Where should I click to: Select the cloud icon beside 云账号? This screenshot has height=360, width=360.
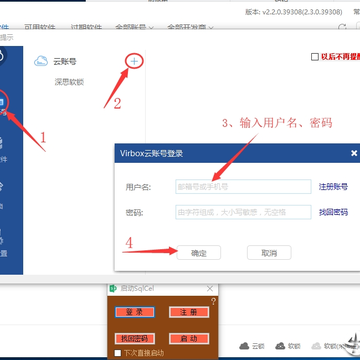pos(41,61)
